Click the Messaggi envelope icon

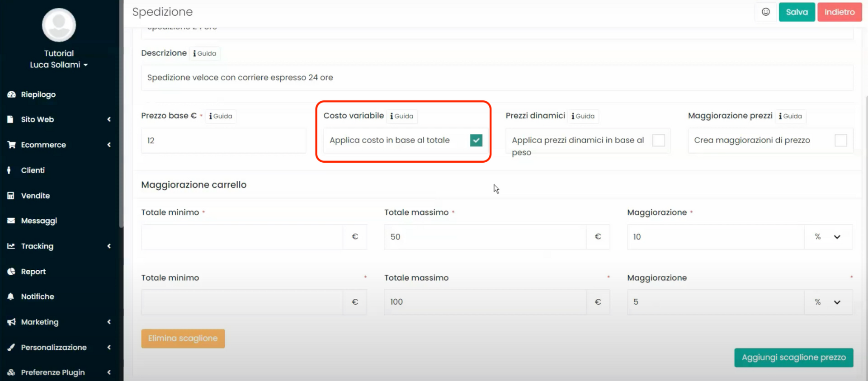(11, 221)
